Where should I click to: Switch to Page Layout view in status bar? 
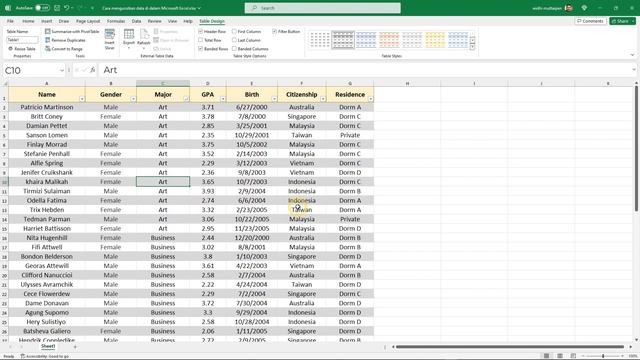[x=560, y=356]
